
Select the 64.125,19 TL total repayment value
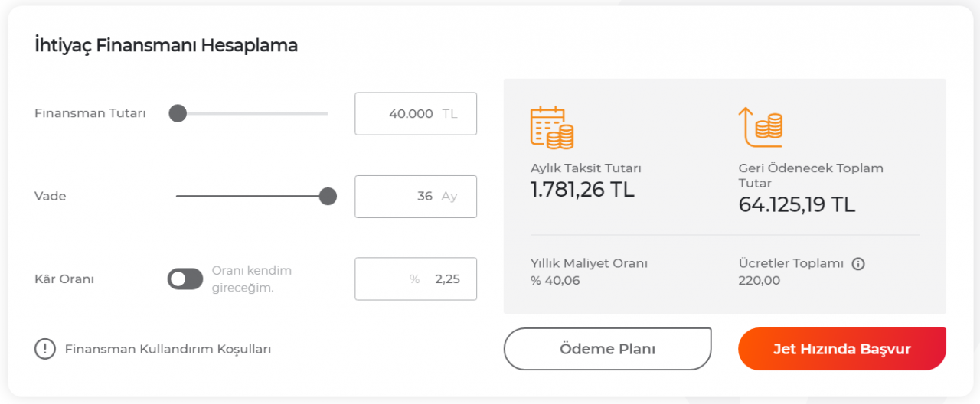point(796,204)
